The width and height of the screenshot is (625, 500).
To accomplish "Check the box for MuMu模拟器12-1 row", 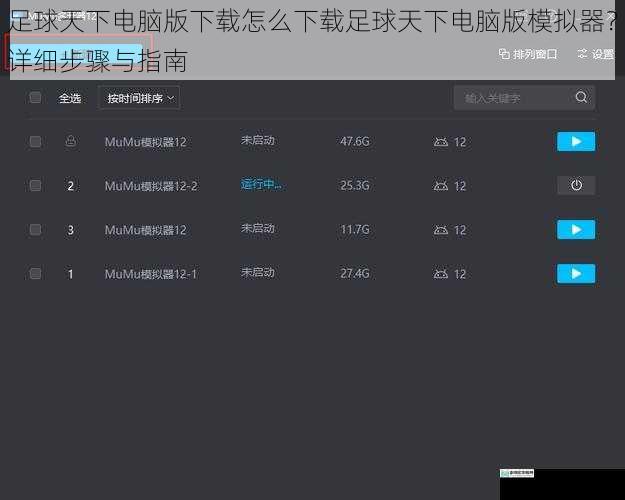I will pyautogui.click(x=35, y=274).
